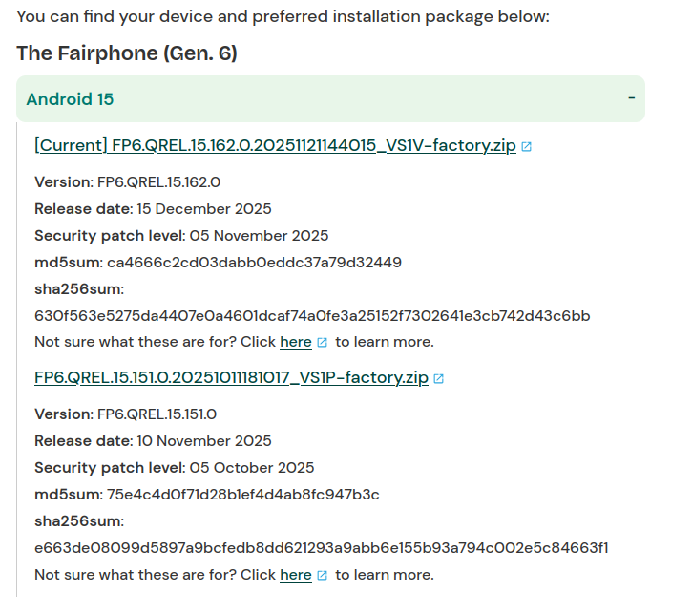The image size is (692, 616).
Task: Click the 10 November 2025 release date
Action: (203, 441)
